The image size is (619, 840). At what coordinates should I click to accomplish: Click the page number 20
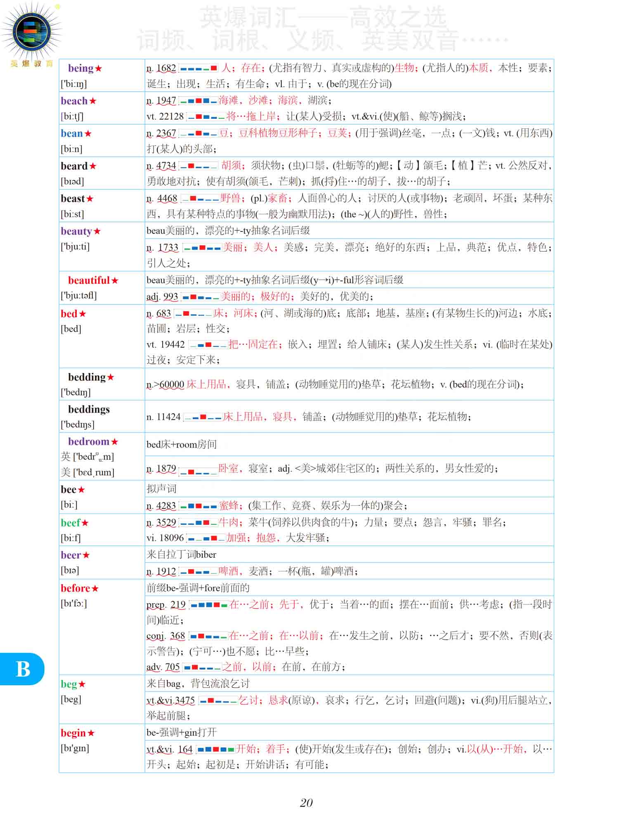point(306,802)
